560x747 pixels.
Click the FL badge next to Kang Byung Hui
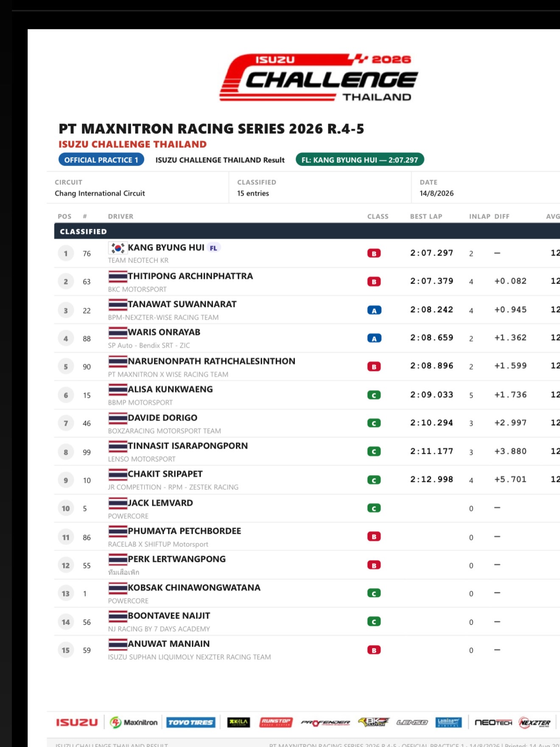coord(213,248)
